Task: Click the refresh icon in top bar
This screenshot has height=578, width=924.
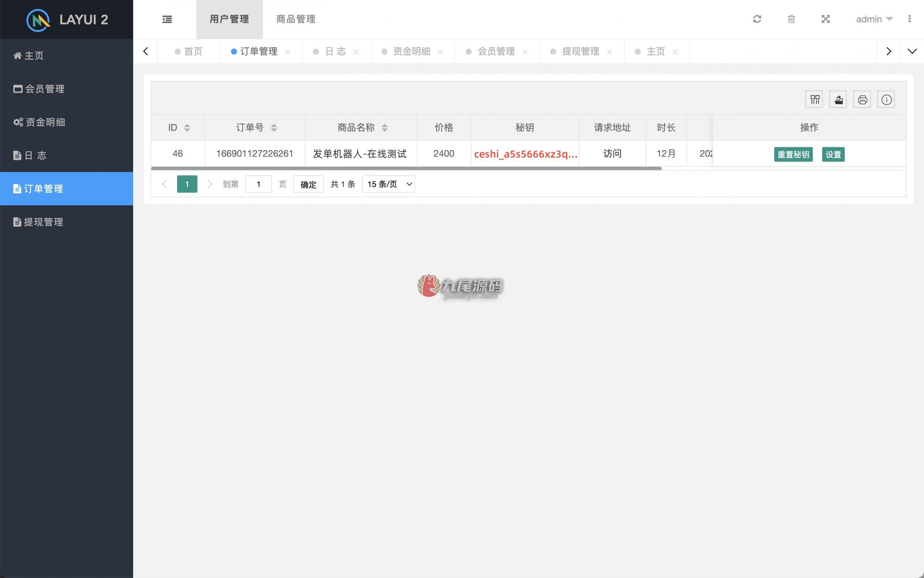Action: pos(757,19)
